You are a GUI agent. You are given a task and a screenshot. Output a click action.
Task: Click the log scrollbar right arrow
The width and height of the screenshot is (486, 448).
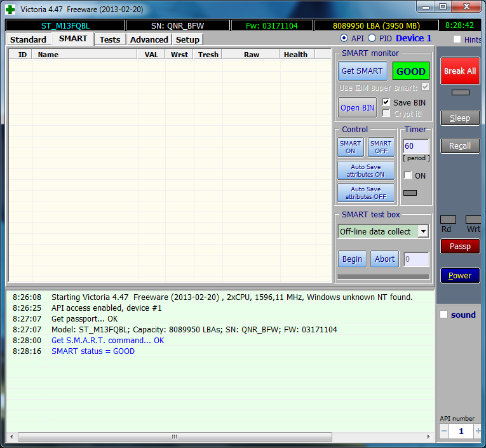pos(428,437)
